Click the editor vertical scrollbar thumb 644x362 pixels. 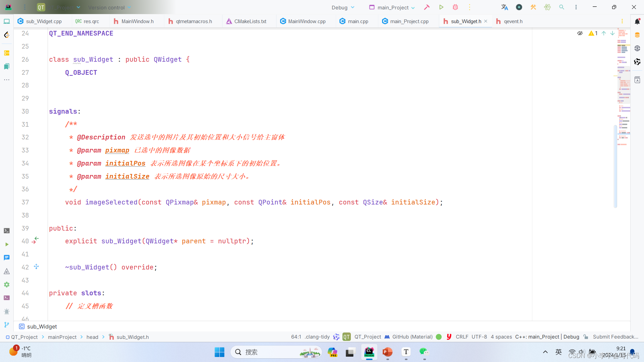(615, 166)
